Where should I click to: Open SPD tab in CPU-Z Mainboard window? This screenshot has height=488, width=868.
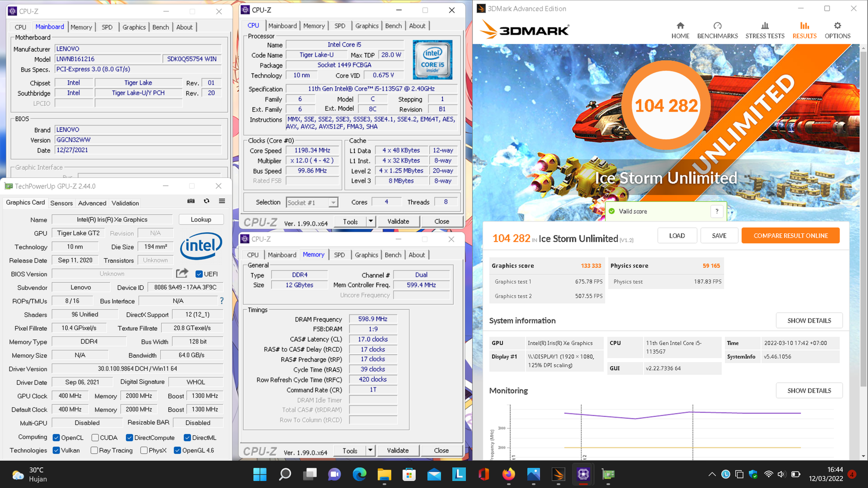(x=107, y=27)
